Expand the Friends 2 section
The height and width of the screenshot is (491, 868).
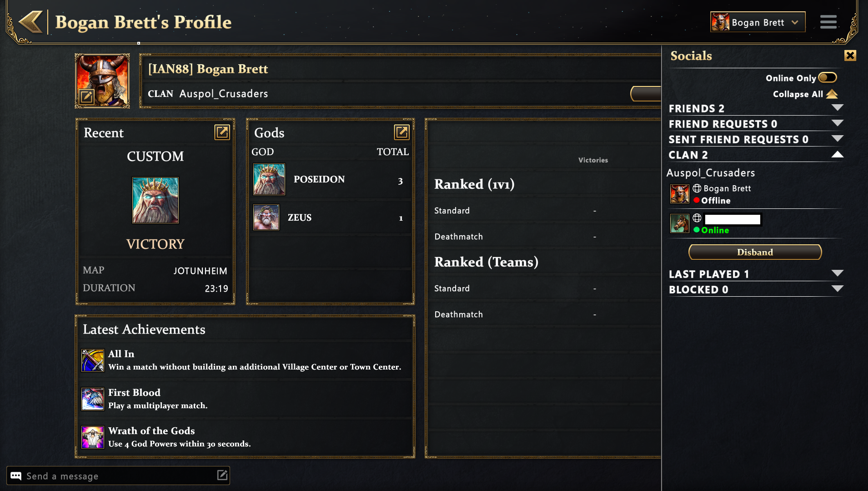click(837, 108)
